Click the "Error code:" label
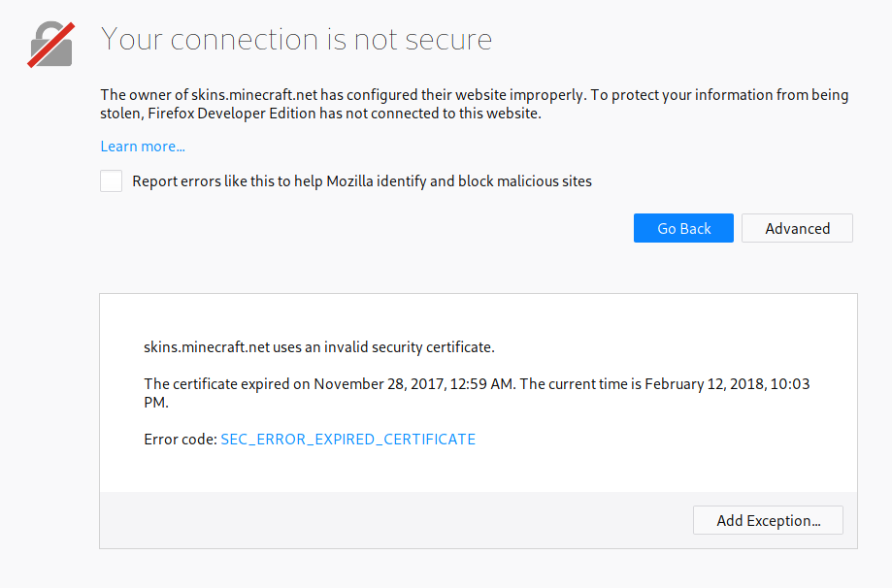 tap(181, 440)
